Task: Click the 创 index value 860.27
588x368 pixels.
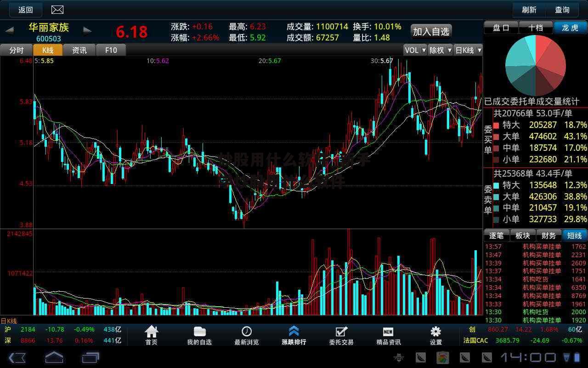Action: pyautogui.click(x=498, y=329)
